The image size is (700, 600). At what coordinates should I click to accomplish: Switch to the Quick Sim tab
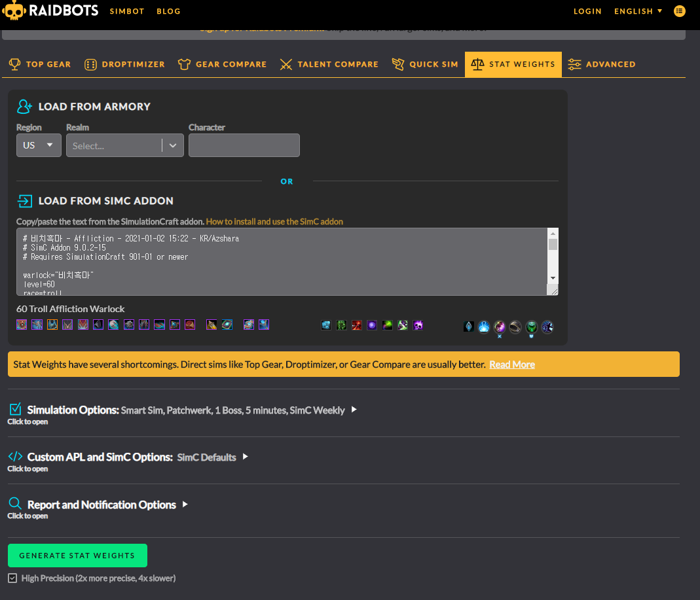pos(425,64)
